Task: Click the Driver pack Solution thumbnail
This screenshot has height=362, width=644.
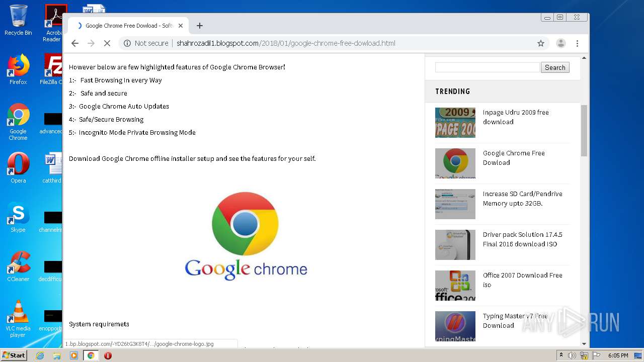Action: coord(455,245)
